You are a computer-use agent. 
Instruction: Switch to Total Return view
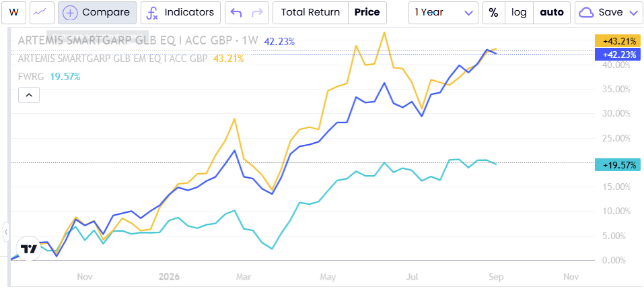tap(310, 12)
